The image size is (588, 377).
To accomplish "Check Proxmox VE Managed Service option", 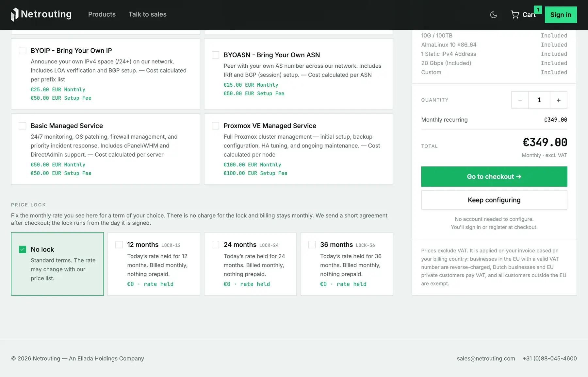I will pyautogui.click(x=216, y=126).
